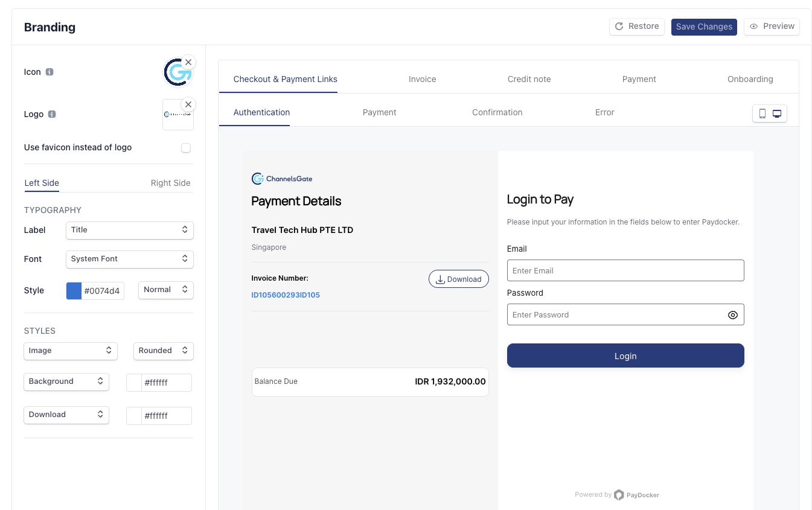Click the Enter Email input field
Screen dimensions: 812x510
click(x=625, y=270)
